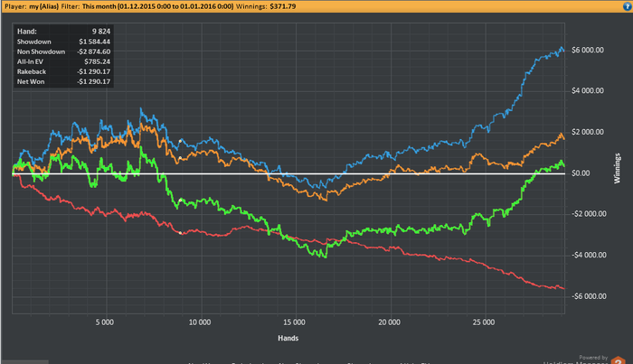Open the help icon in header bar
The image size is (633, 364).
click(627, 6)
